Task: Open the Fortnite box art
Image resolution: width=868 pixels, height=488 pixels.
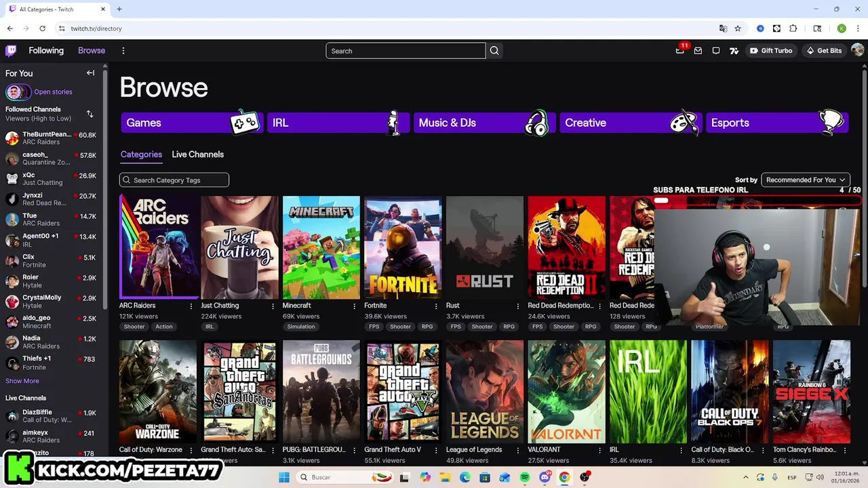Action: click(403, 247)
